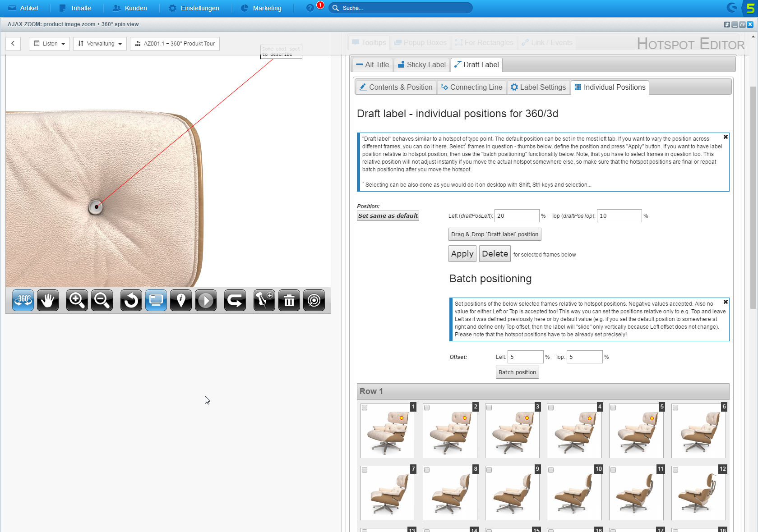Check the checkbox for frame 2
758x532 pixels.
pos(427,408)
